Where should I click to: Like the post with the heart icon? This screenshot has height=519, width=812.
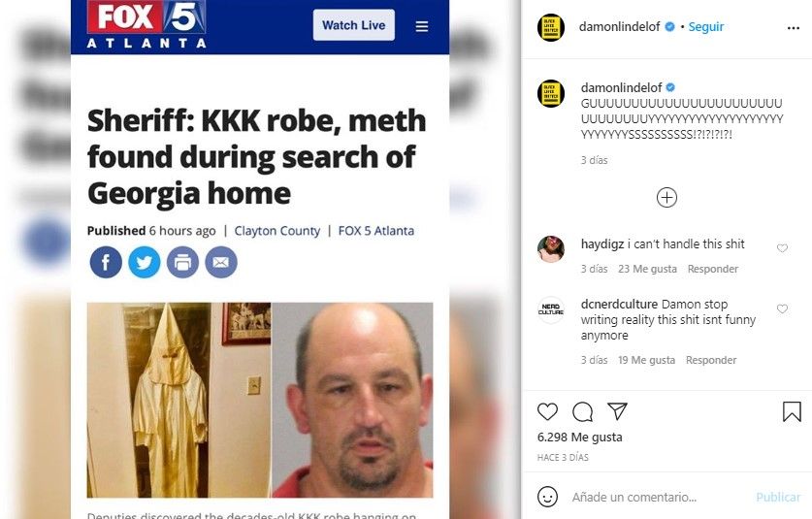(x=547, y=411)
